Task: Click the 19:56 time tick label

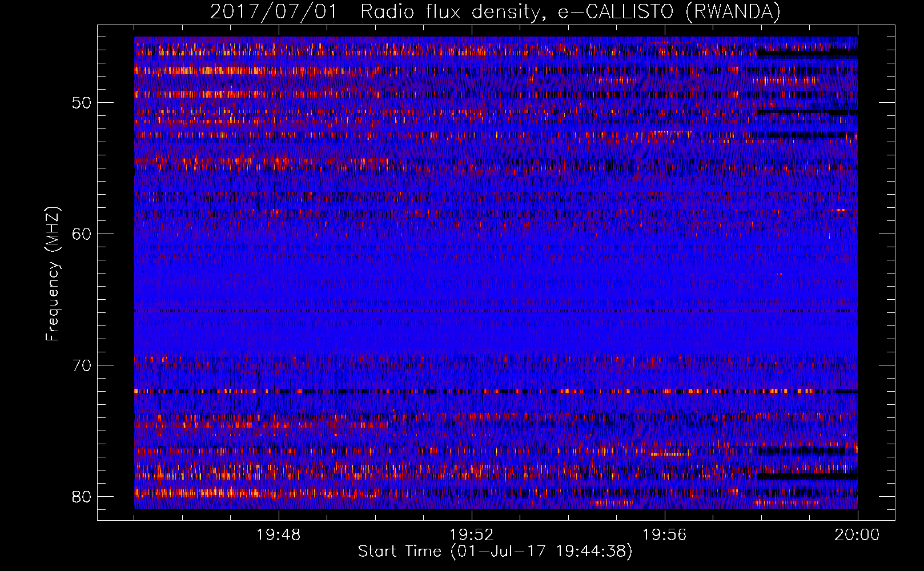Action: 665,535
